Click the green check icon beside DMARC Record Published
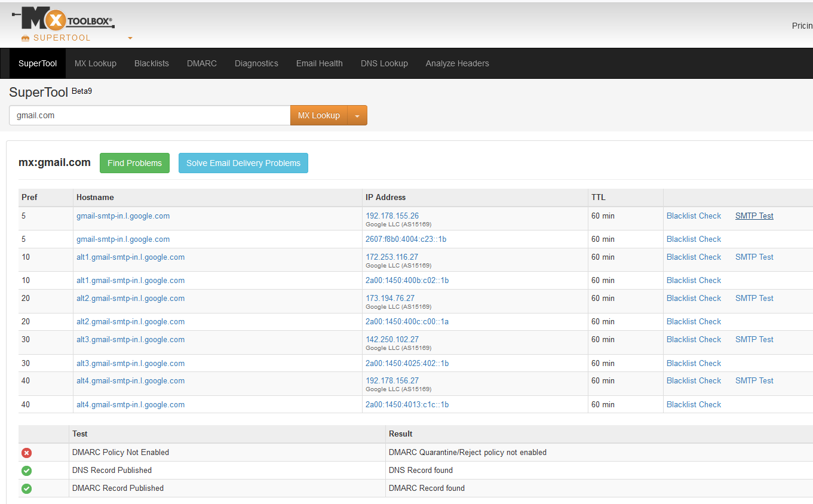This screenshot has height=504, width=813. pos(26,488)
